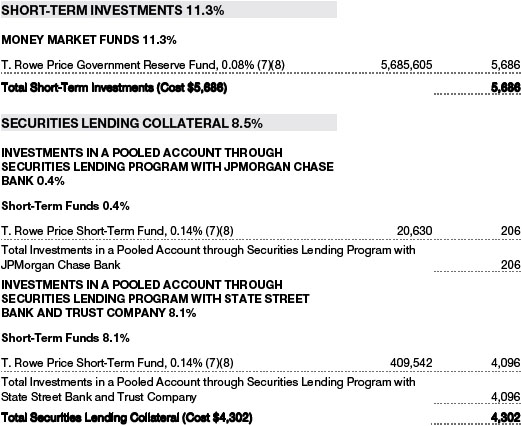Image resolution: width=522 pixels, height=426 pixels.
Task: Select Total Securities Lending Collateral cost line
Action: pyautogui.click(x=127, y=417)
